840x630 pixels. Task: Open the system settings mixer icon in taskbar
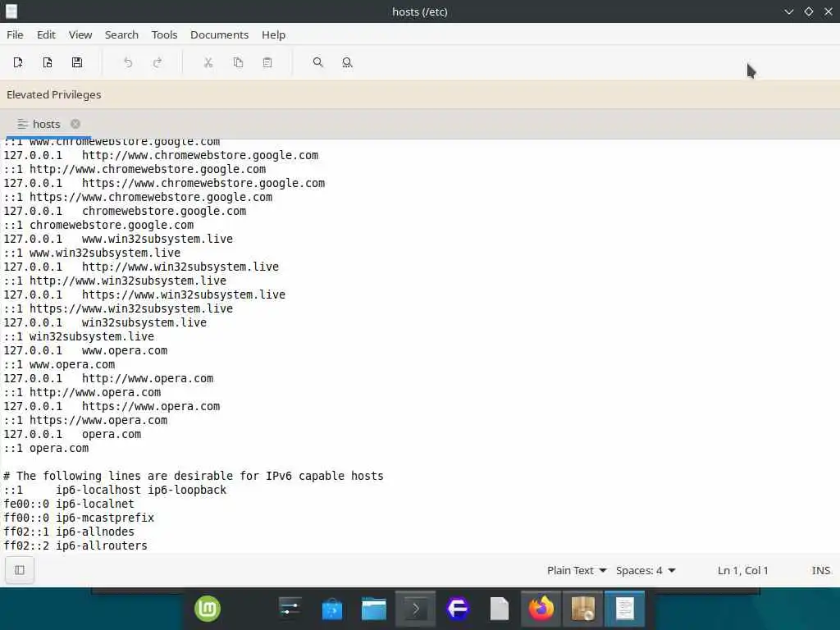(x=290, y=609)
